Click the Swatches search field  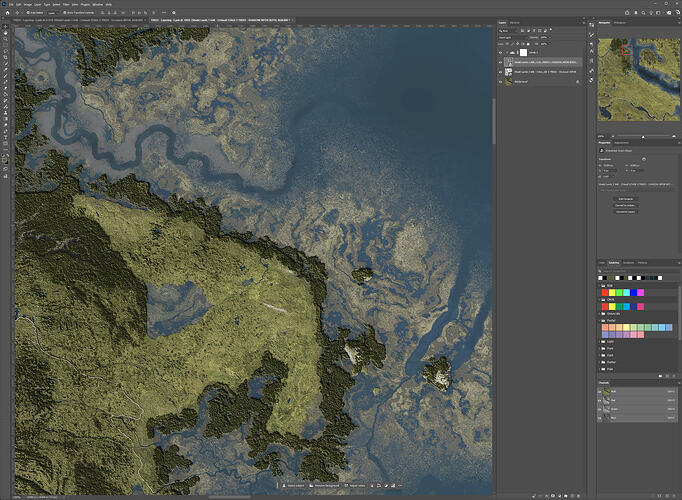639,271
